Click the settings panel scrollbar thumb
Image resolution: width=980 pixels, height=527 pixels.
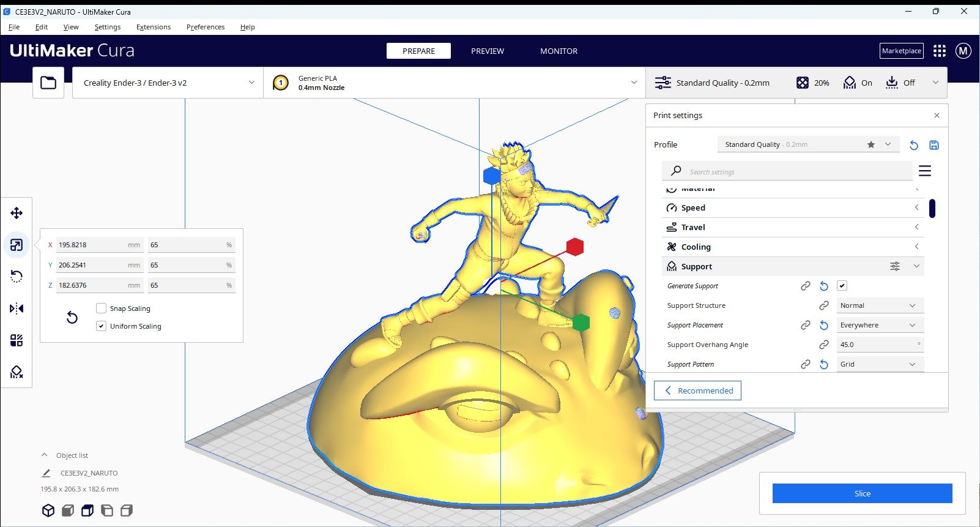(932, 208)
